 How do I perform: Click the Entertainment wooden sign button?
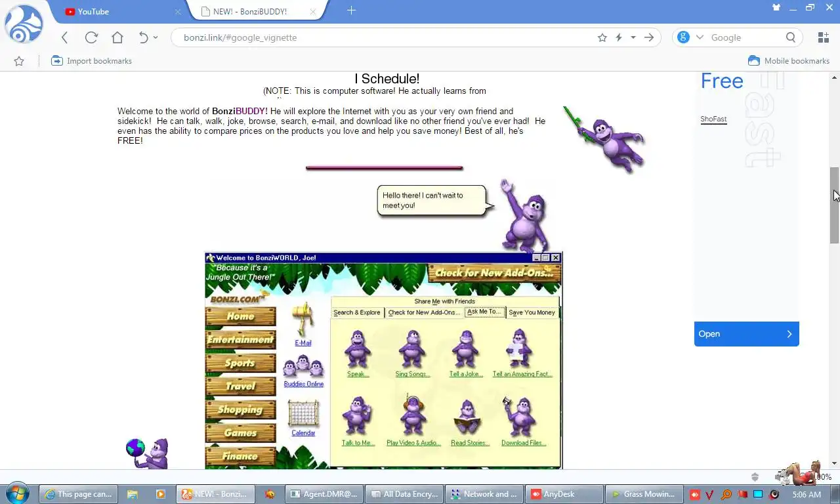click(x=241, y=339)
